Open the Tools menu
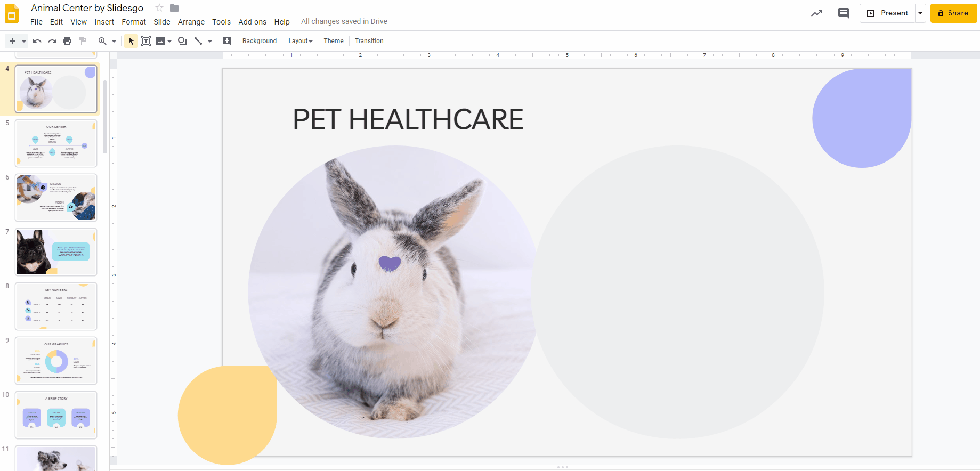Screen dimensions: 980x471 pyautogui.click(x=222, y=22)
